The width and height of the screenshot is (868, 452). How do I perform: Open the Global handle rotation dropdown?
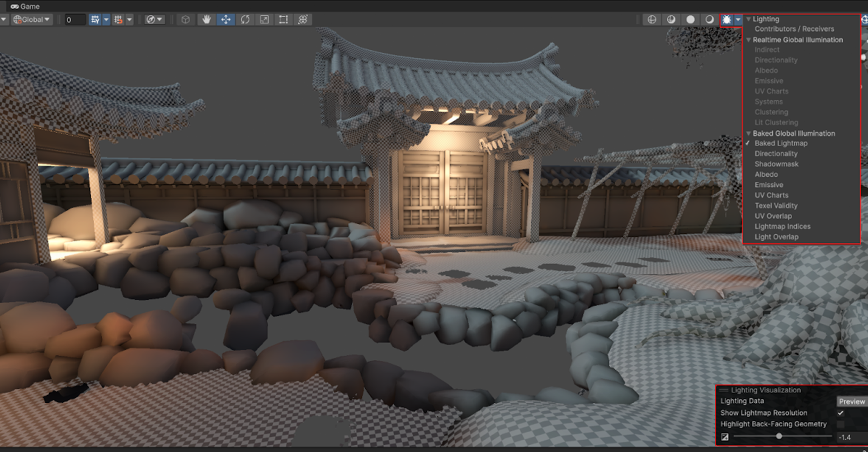(32, 19)
